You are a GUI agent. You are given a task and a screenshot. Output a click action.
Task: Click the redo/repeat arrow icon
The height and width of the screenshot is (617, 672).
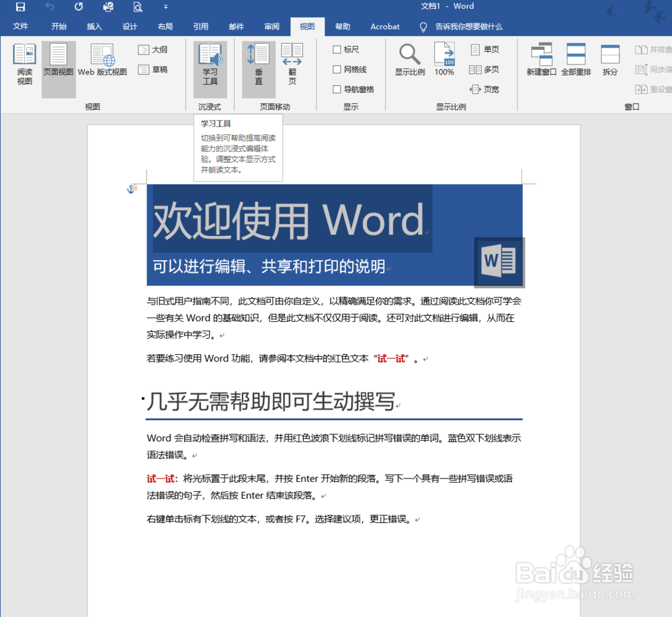pos(79,7)
